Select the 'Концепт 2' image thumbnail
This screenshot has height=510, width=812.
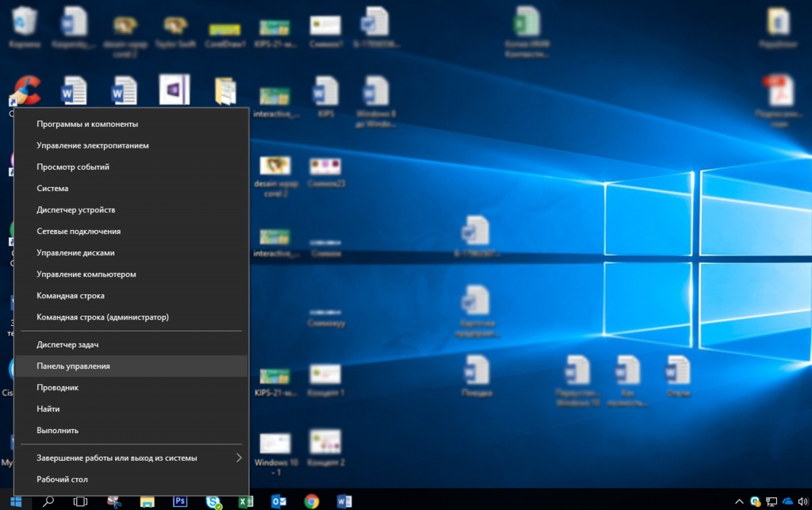(x=326, y=448)
